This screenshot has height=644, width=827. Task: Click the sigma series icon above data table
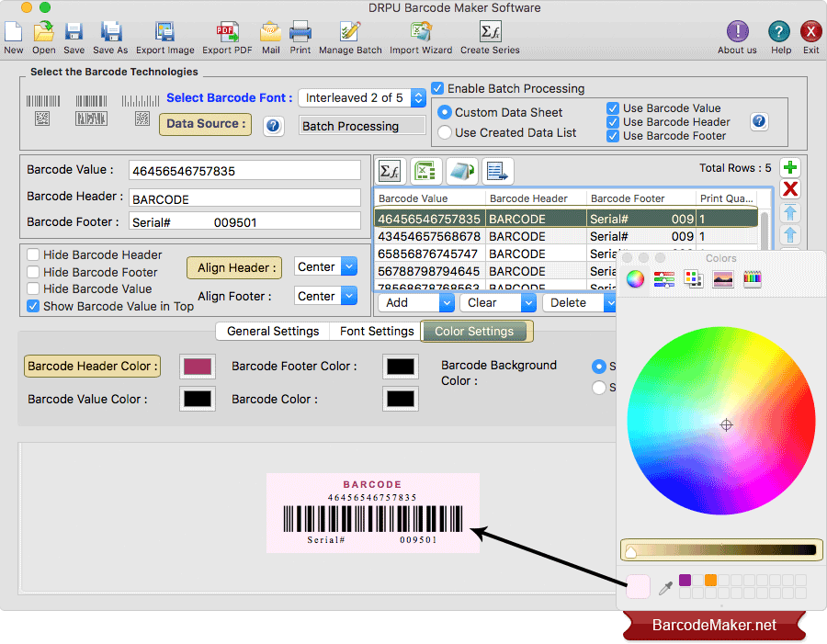pos(391,171)
